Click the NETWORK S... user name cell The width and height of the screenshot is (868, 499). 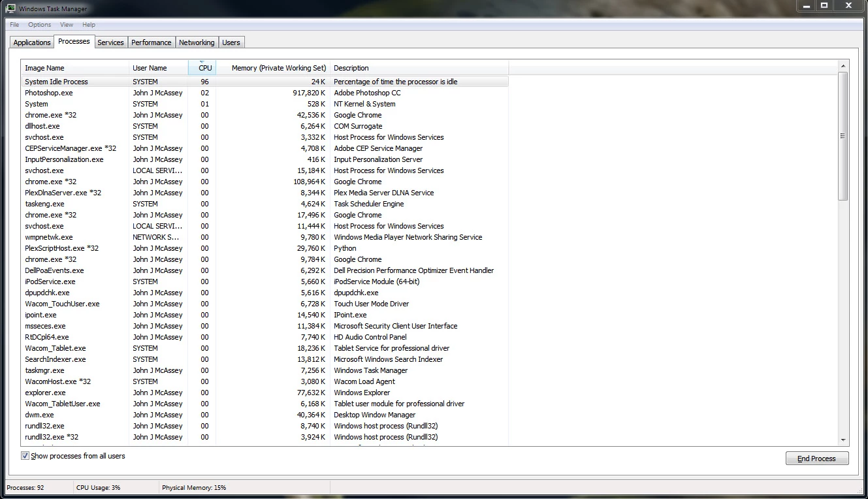pos(156,237)
